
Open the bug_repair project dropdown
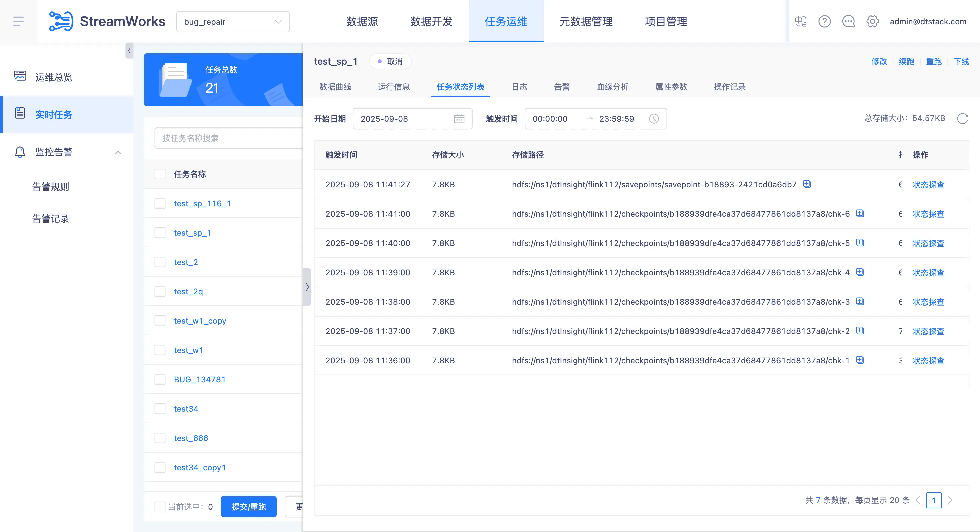(x=232, y=22)
